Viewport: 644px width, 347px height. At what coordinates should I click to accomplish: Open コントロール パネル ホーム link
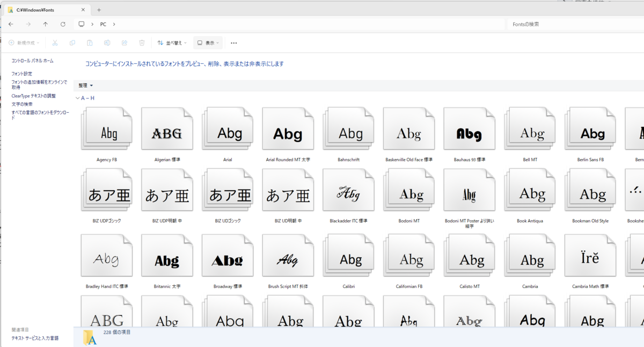point(33,61)
